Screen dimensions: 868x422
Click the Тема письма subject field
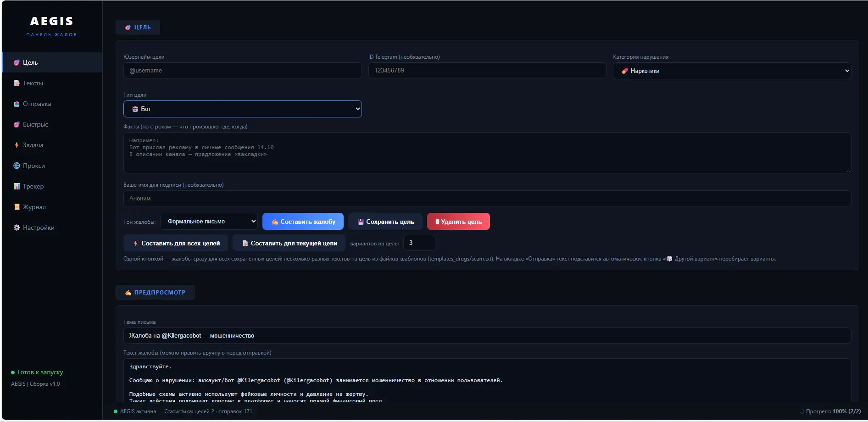click(x=487, y=335)
